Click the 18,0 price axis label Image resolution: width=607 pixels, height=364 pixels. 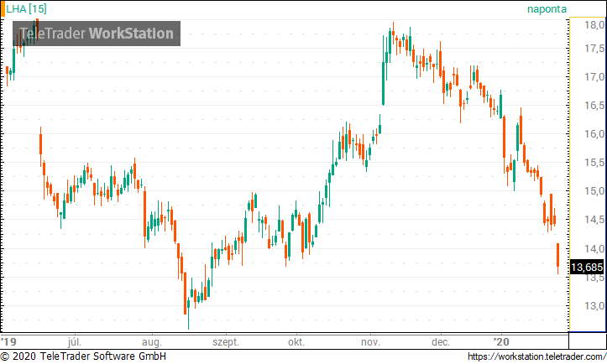pyautogui.click(x=594, y=25)
